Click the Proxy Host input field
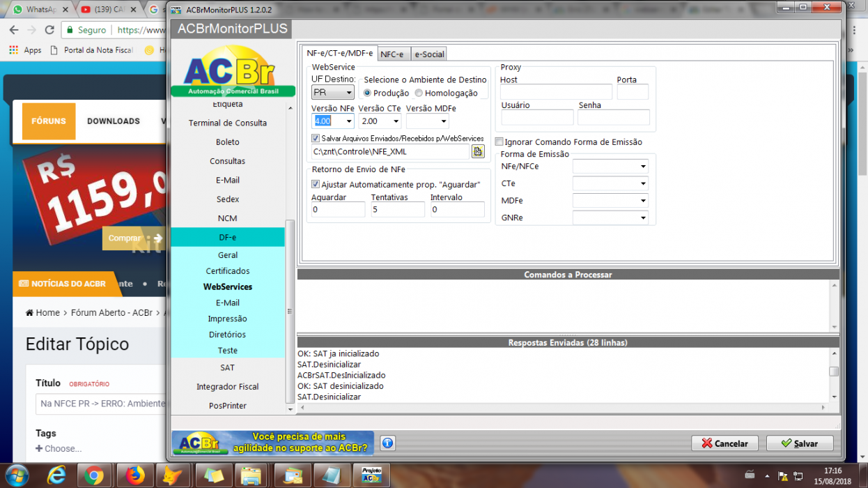The width and height of the screenshot is (868, 488). click(556, 92)
